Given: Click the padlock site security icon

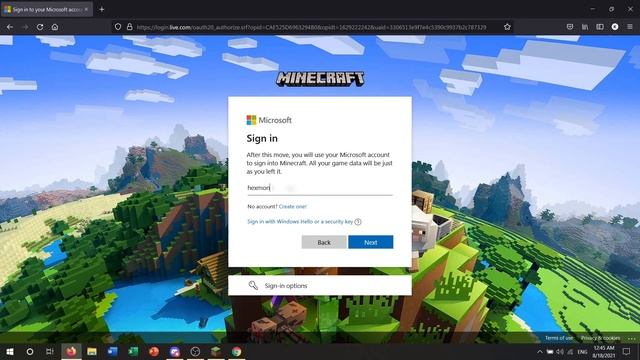Looking at the screenshot, I should pyautogui.click(x=129, y=27).
